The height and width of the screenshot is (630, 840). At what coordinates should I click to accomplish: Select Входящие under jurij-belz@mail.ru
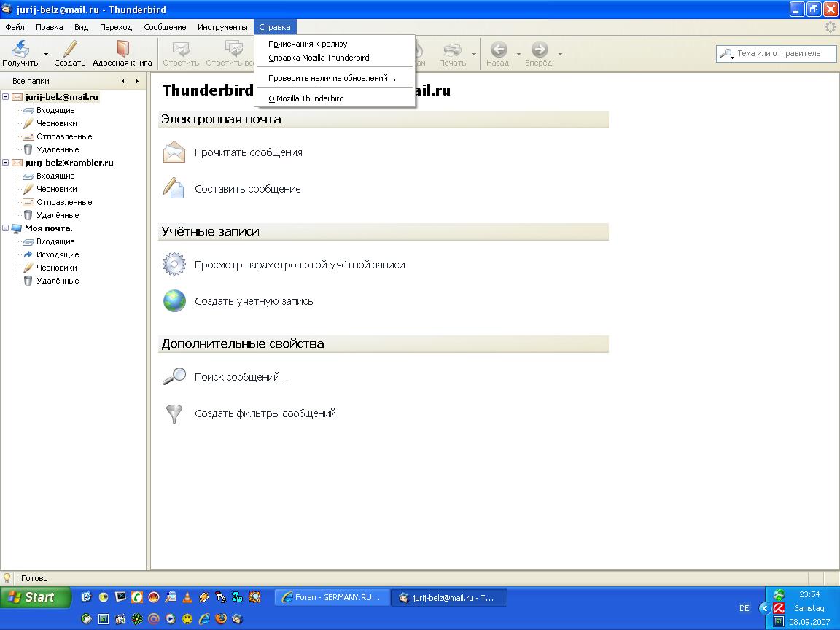(55, 110)
